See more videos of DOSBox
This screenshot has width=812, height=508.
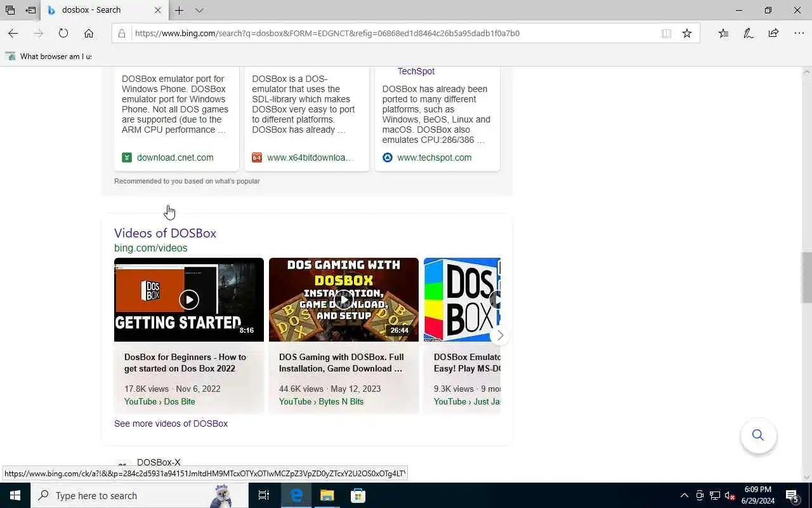(171, 424)
